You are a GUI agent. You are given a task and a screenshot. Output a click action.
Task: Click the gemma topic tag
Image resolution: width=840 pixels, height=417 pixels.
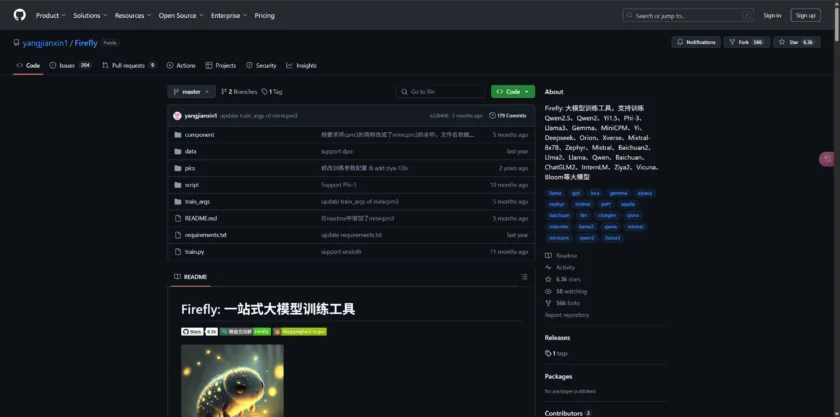coord(618,193)
